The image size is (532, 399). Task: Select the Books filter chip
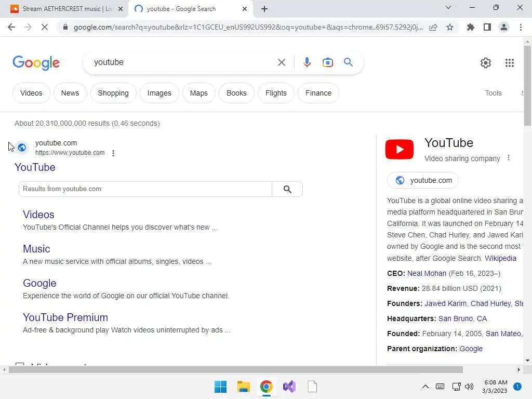236,93
